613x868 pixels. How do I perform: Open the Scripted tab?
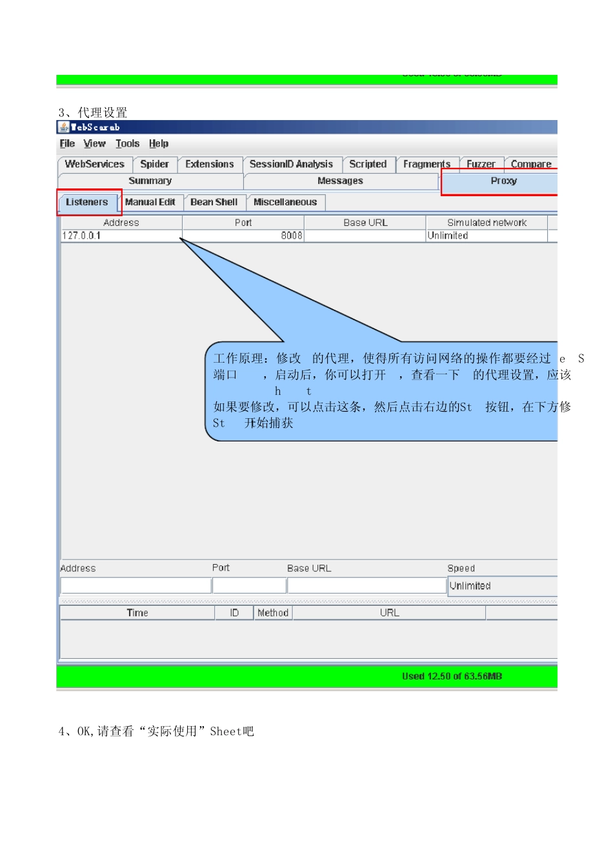tap(368, 165)
